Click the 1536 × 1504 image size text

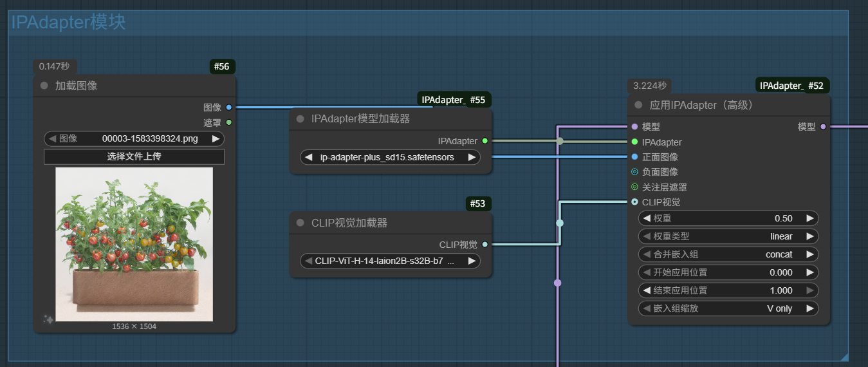(134, 326)
